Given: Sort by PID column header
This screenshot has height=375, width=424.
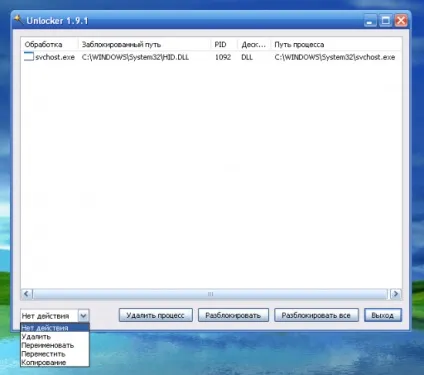Looking at the screenshot, I should pyautogui.click(x=224, y=44).
